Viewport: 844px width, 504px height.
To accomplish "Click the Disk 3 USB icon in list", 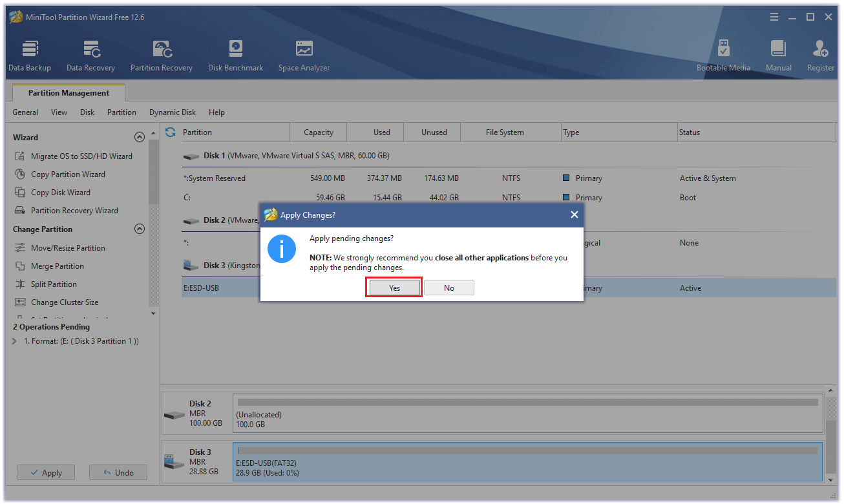I will 191,266.
